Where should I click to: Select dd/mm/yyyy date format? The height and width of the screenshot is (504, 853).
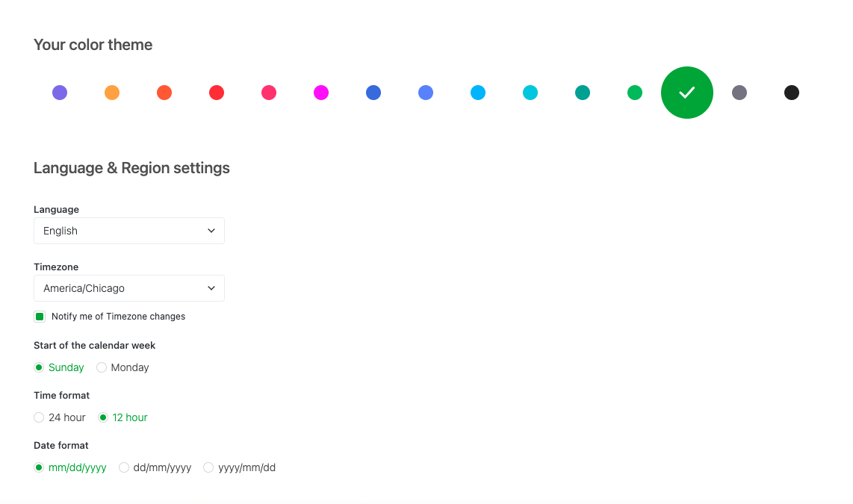pyautogui.click(x=124, y=467)
